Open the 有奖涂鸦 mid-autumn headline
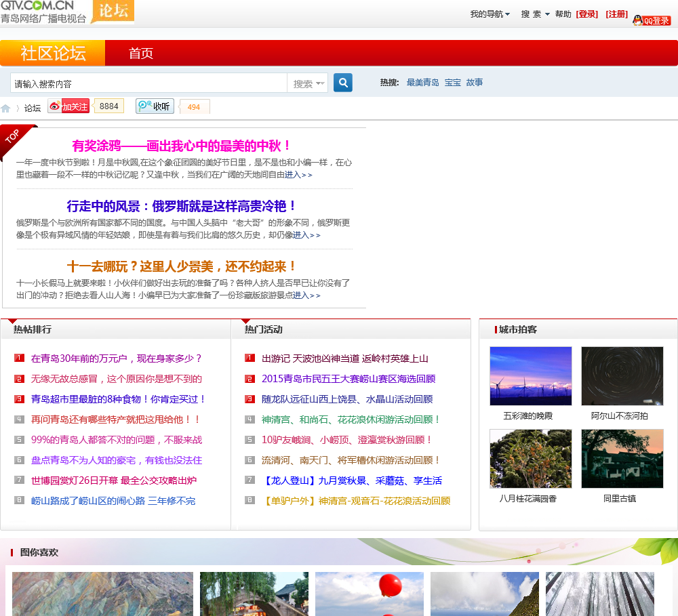Viewport: 678px width, 616px height. 182,146
